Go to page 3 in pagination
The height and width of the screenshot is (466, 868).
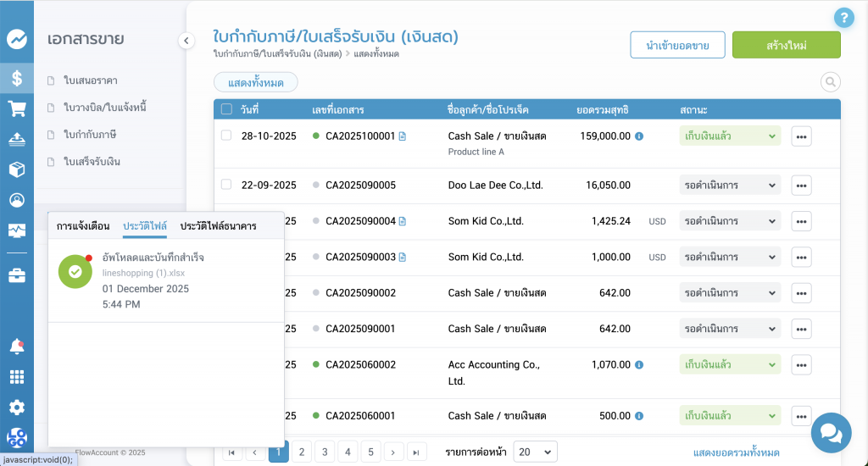pyautogui.click(x=325, y=452)
